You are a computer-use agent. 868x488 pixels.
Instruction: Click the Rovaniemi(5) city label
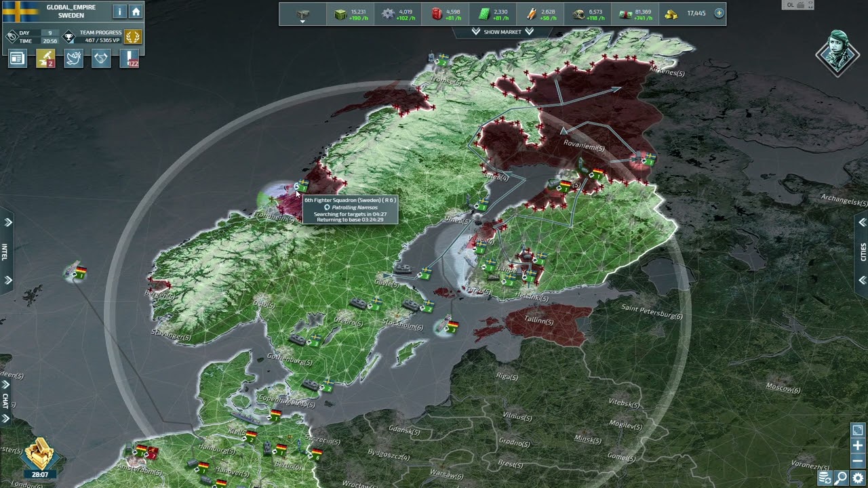(584, 144)
